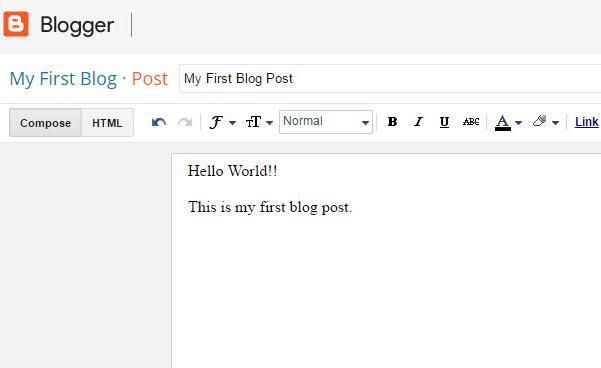Place cursor in Hello World!! line
601x368 pixels.
(x=232, y=171)
